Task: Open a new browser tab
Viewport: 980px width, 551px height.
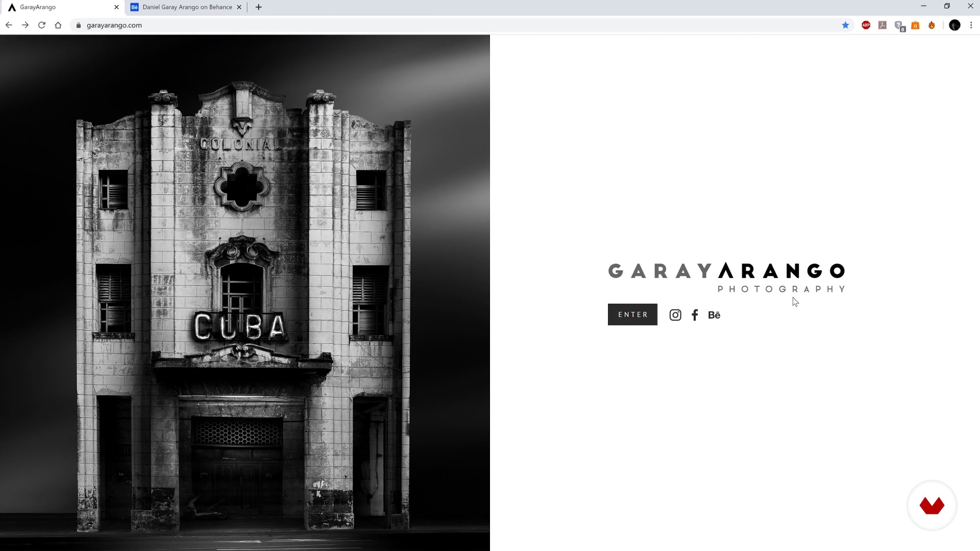Action: (x=258, y=7)
